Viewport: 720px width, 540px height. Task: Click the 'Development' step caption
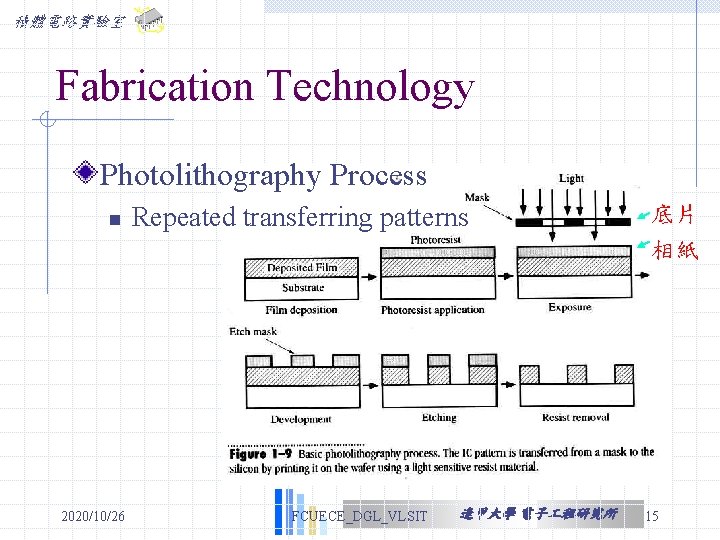(x=301, y=419)
